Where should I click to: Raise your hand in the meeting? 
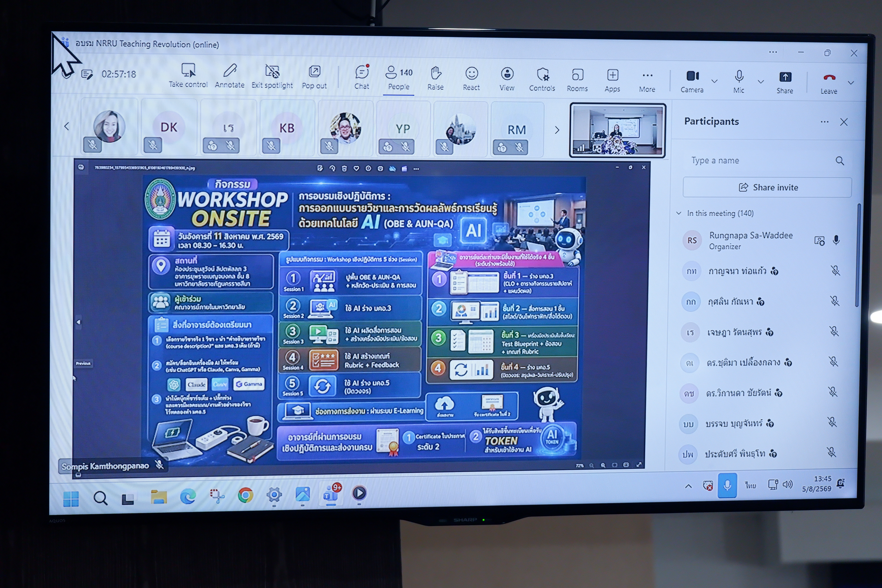tap(435, 78)
